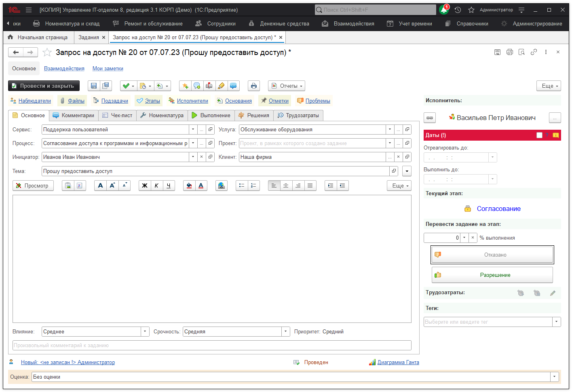Click the insert hyperlink globe icon
This screenshot has height=392, width=572.
click(x=221, y=185)
